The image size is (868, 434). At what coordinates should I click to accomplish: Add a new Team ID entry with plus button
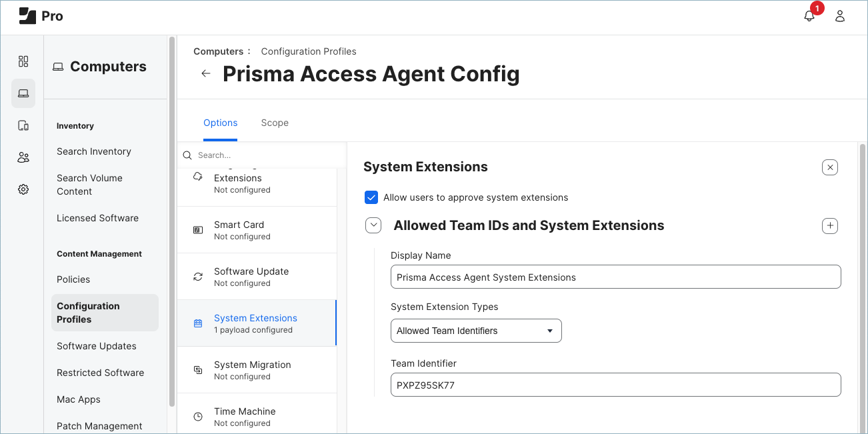tap(829, 225)
